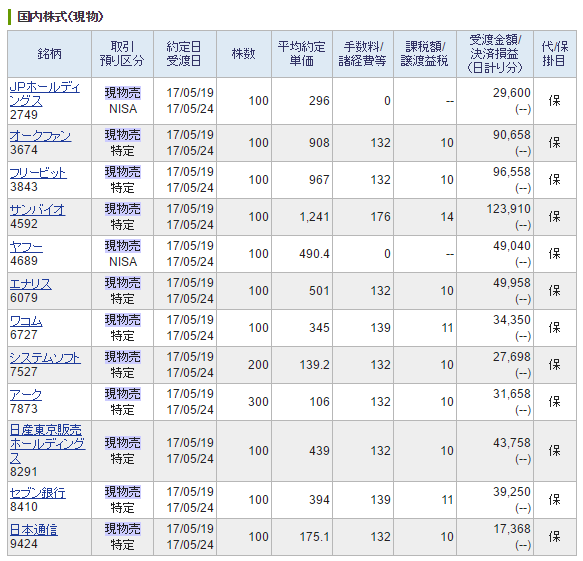Click the 手数料/諸経費等 column header
Viewport: 583px width, 561px height.
tap(363, 54)
